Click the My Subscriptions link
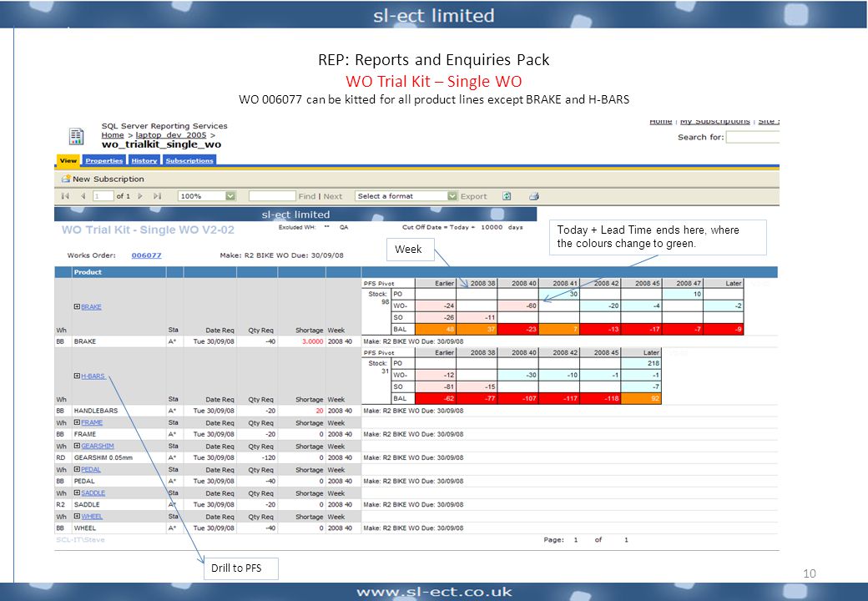This screenshot has height=601, width=868. pos(714,121)
